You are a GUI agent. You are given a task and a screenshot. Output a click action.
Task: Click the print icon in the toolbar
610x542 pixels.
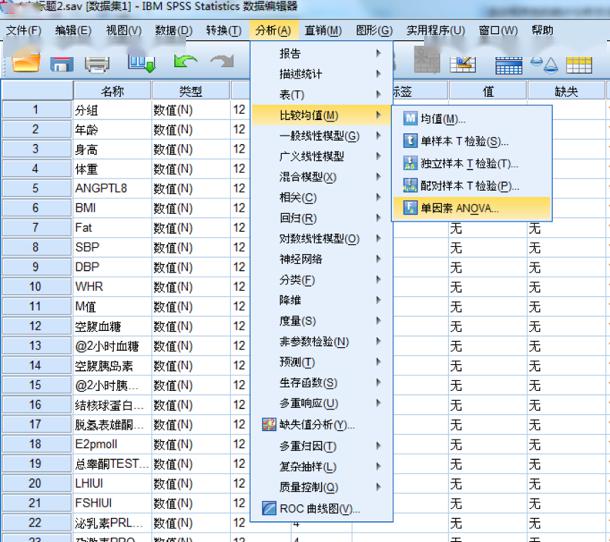(x=97, y=64)
